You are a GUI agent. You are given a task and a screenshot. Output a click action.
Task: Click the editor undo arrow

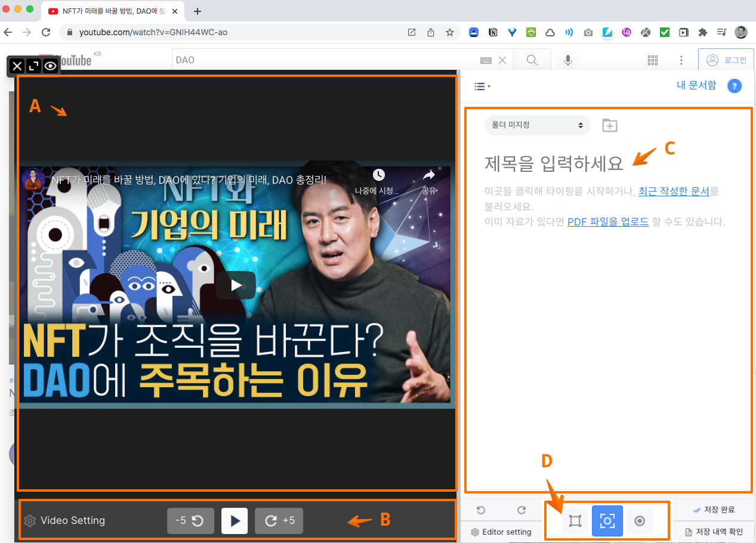pyautogui.click(x=481, y=510)
